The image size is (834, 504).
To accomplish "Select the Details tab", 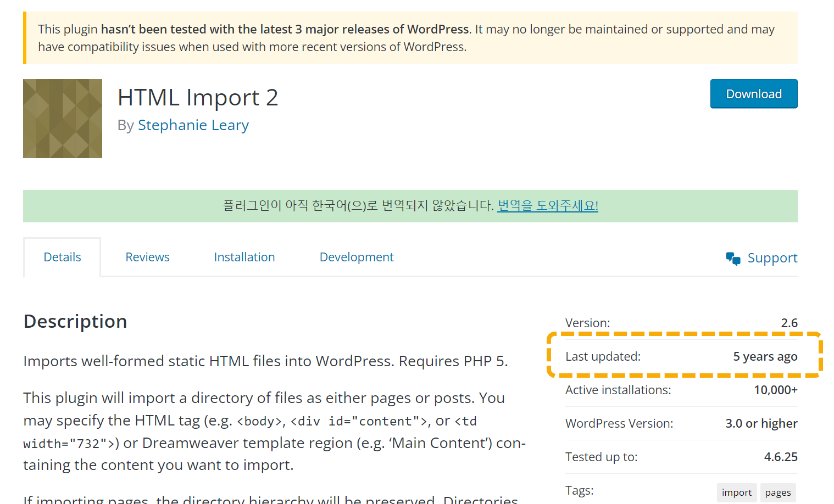I will click(62, 256).
